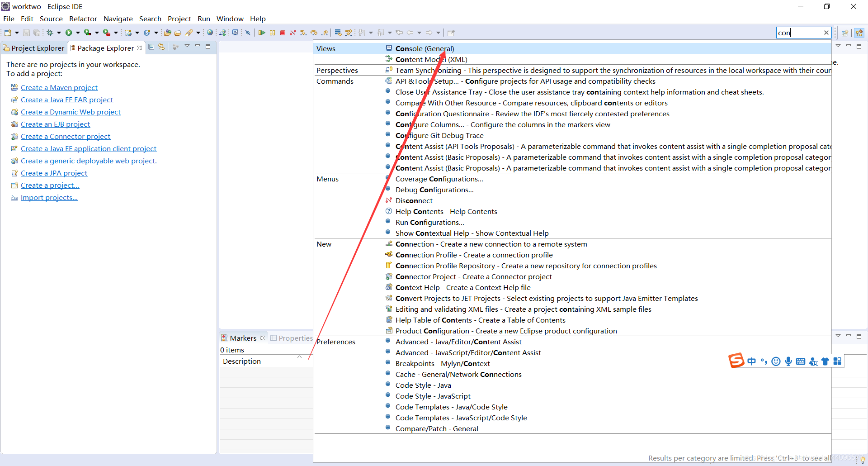Click the Save toolbar icon

click(x=26, y=33)
